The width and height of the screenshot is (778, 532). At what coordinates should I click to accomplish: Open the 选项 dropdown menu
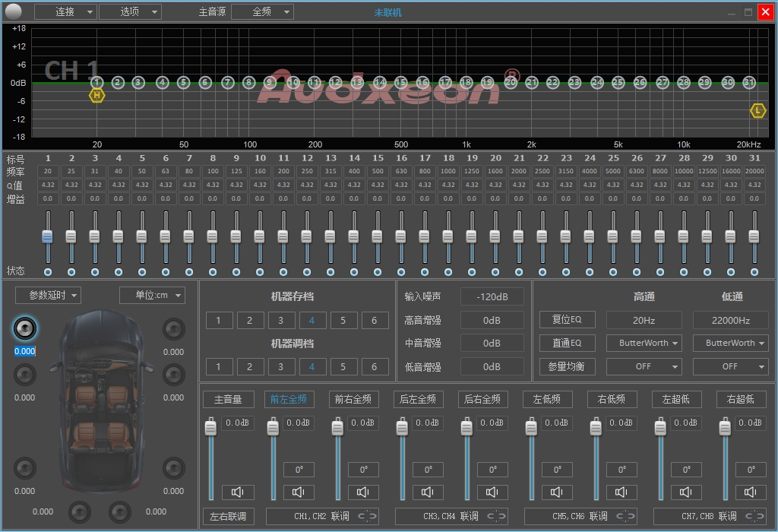pos(130,11)
